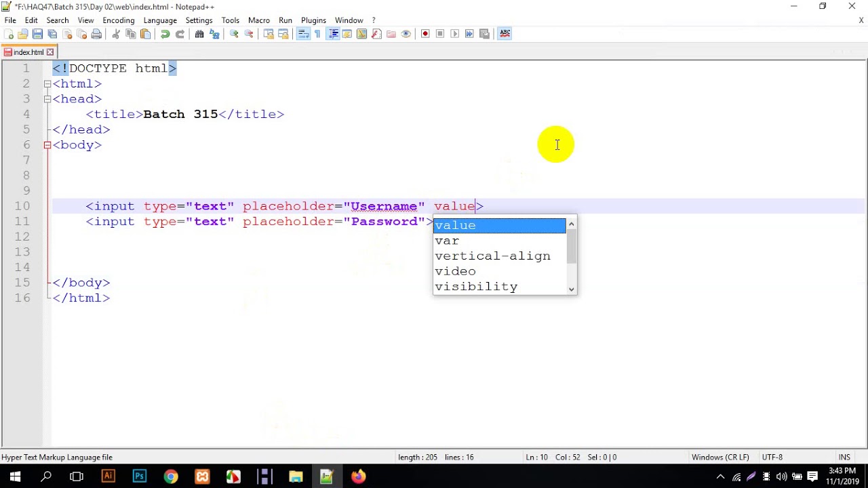Screen dimensions: 868x488
Task: Open the Encoding menu
Action: tap(119, 20)
